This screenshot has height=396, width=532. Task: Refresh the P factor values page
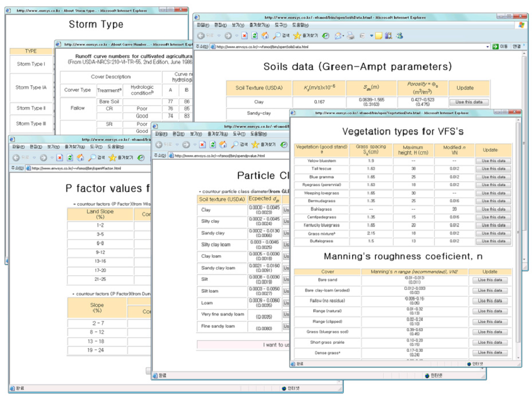[x=70, y=158]
